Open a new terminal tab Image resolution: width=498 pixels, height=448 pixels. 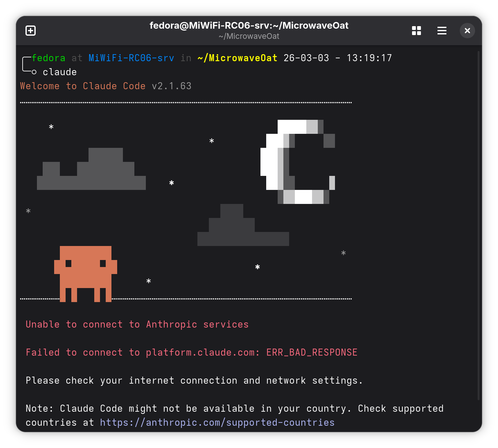[x=31, y=31]
